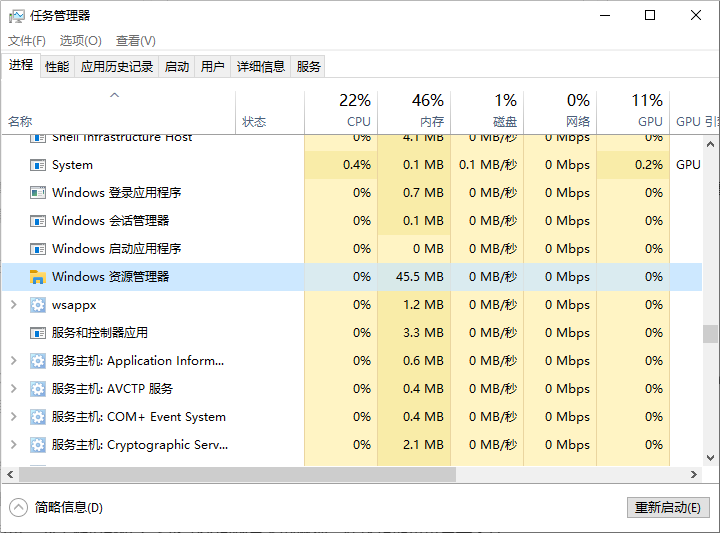The height and width of the screenshot is (533, 720).
Task: Select the wsappx process name
Action: pyautogui.click(x=74, y=305)
